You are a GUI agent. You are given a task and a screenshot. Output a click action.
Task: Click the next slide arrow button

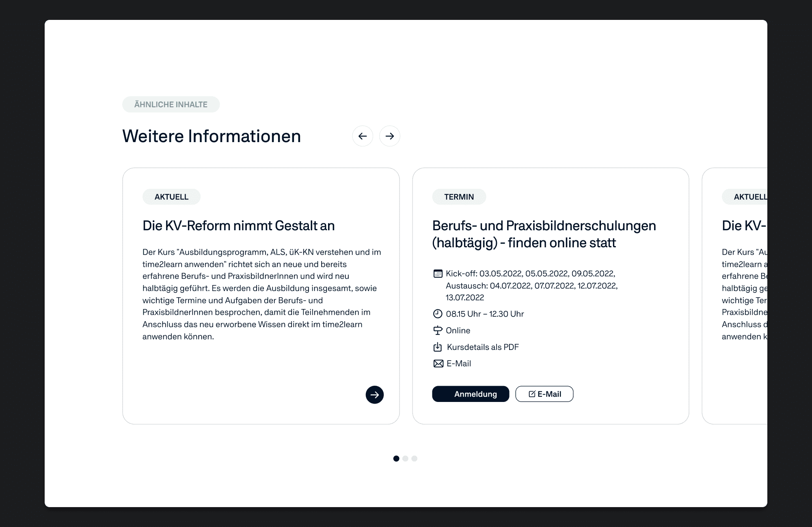pyautogui.click(x=390, y=136)
